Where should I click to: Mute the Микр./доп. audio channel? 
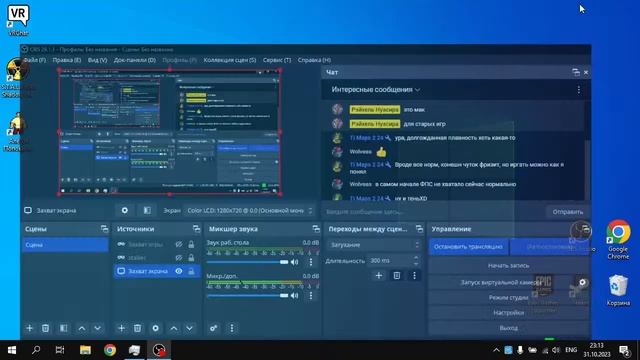point(295,296)
